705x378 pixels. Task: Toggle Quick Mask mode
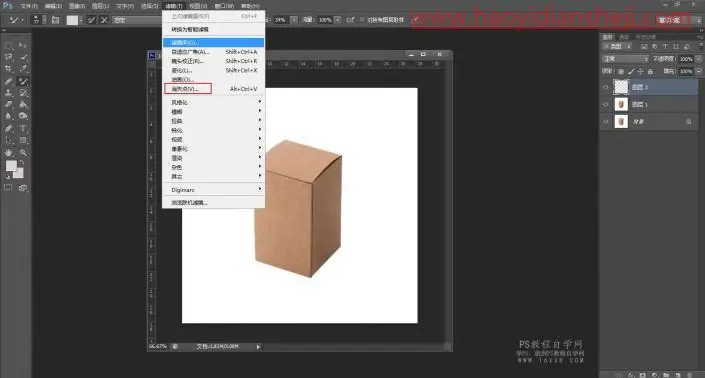(9, 187)
